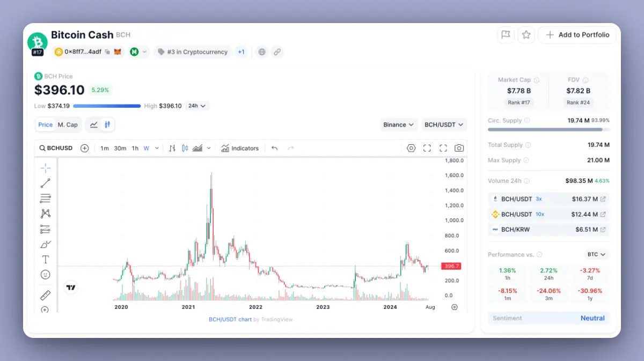Click Add to Portfolio button
This screenshot has width=644, height=361.
pyautogui.click(x=577, y=35)
